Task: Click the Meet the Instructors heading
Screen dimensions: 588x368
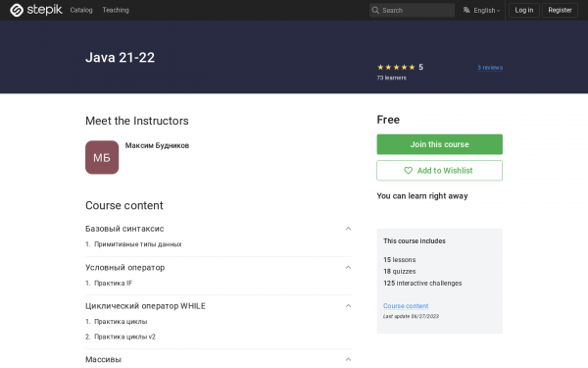Action: [137, 121]
